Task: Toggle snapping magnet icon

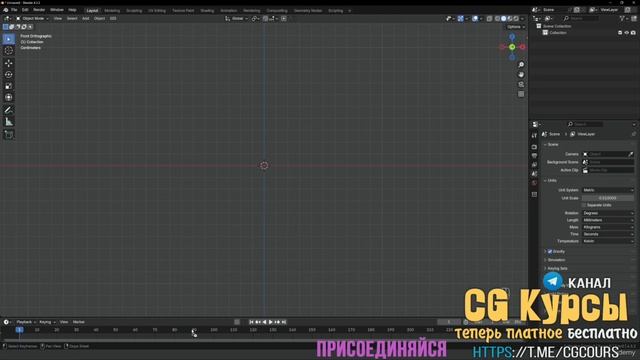Action: point(265,18)
